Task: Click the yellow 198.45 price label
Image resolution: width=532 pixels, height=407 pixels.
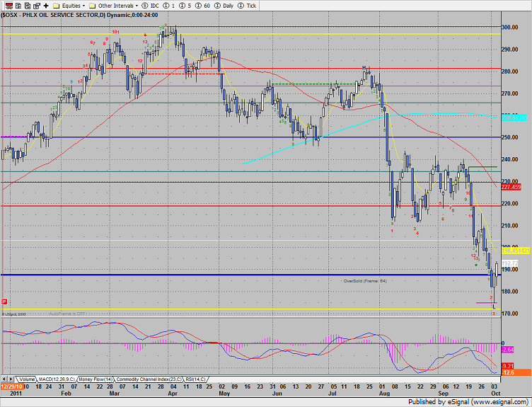Action: (x=516, y=251)
